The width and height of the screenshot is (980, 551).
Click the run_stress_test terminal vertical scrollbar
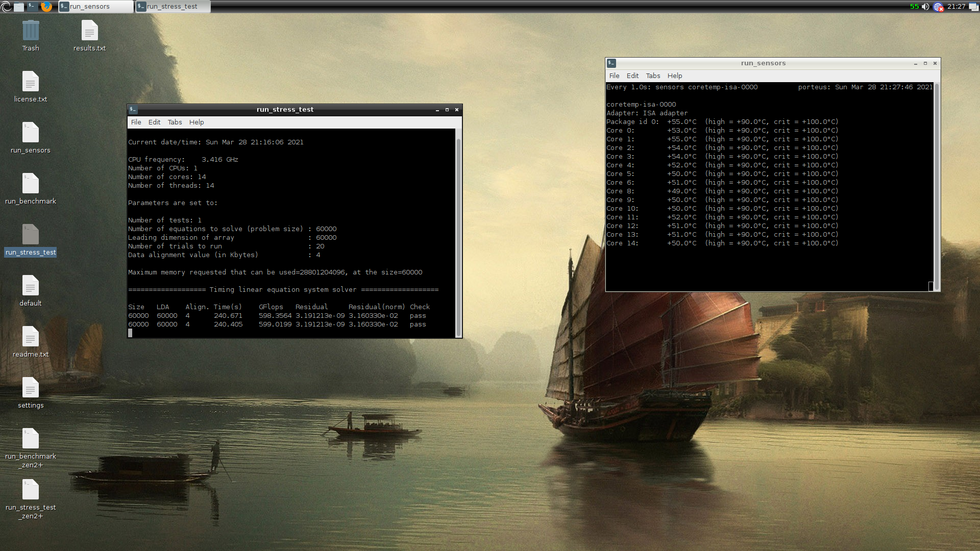click(x=458, y=235)
